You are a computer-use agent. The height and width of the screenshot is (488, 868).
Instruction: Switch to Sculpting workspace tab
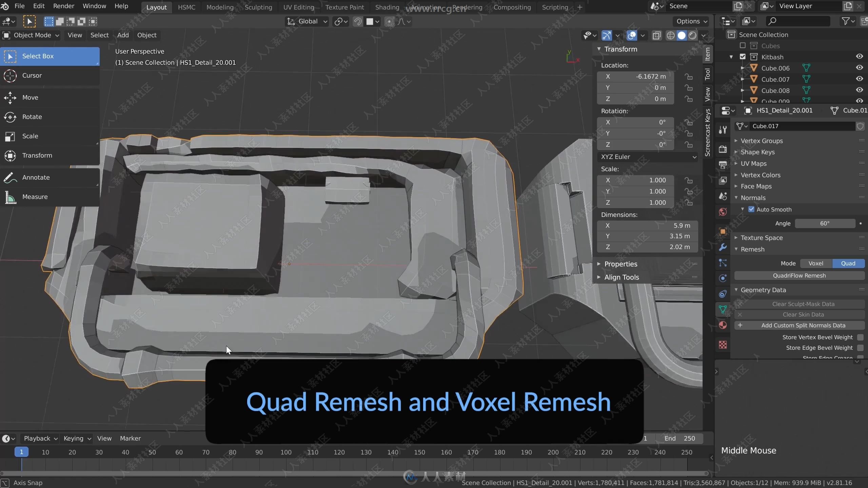(x=258, y=7)
